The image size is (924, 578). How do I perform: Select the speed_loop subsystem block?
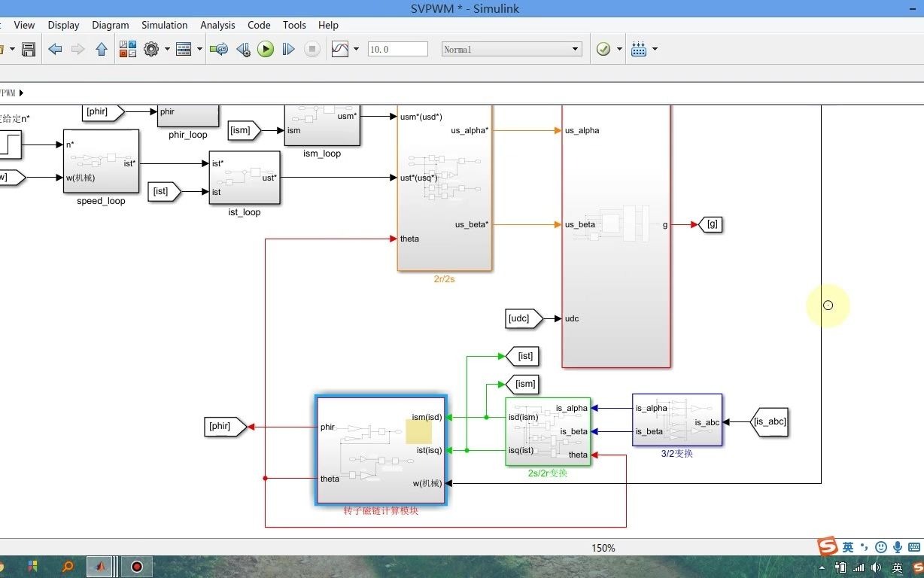[101, 161]
